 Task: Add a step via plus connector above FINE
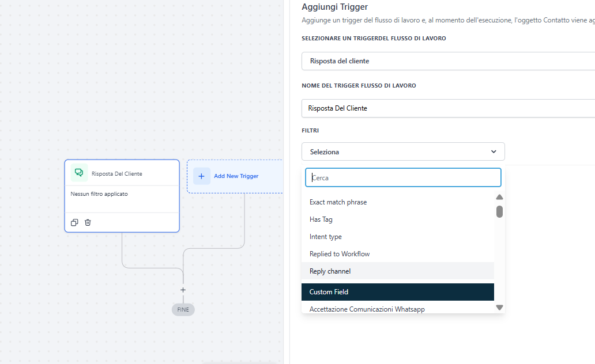pyautogui.click(x=183, y=290)
